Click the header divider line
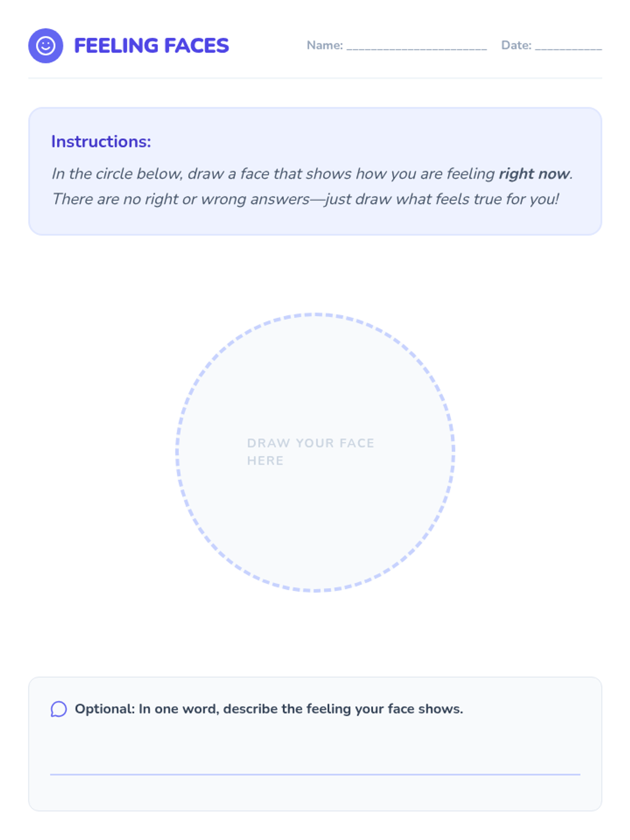630x840 pixels. (x=315, y=78)
